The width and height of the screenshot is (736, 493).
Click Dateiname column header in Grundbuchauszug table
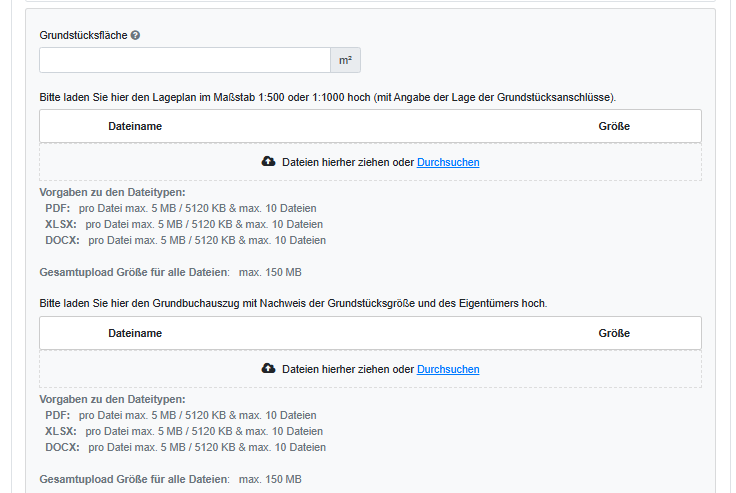(x=135, y=333)
